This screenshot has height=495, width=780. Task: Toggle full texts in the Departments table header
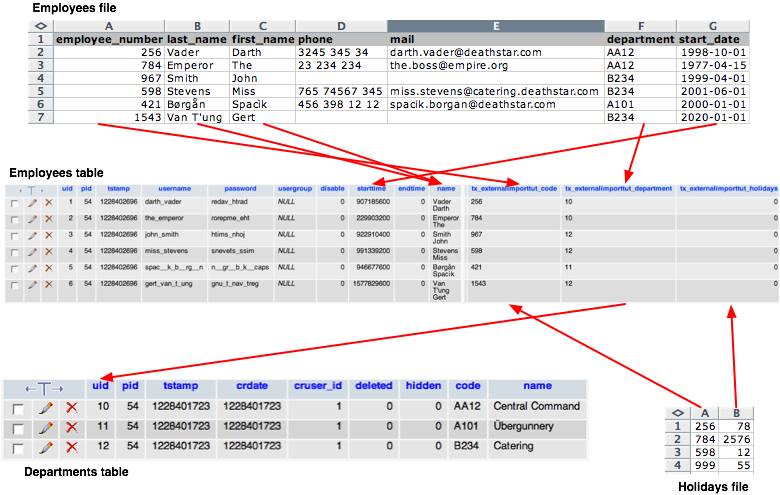click(43, 387)
